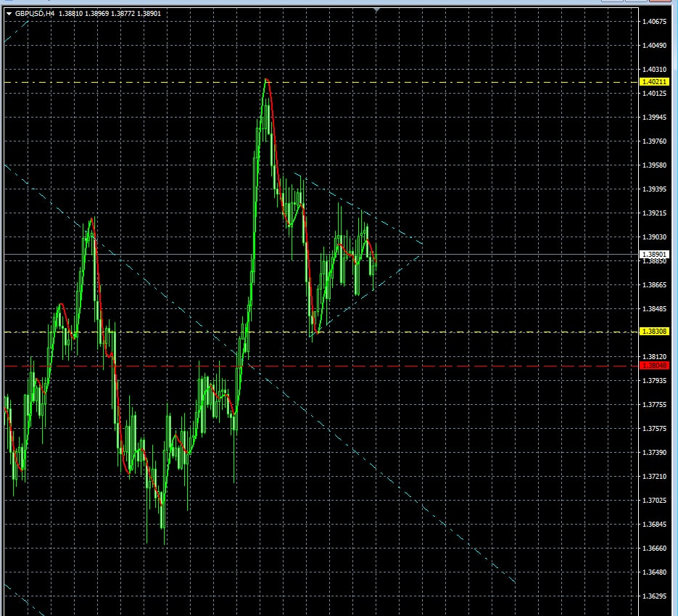This screenshot has height=616, width=678.
Task: Click the yellow 1.38308 price label
Action: (x=654, y=332)
